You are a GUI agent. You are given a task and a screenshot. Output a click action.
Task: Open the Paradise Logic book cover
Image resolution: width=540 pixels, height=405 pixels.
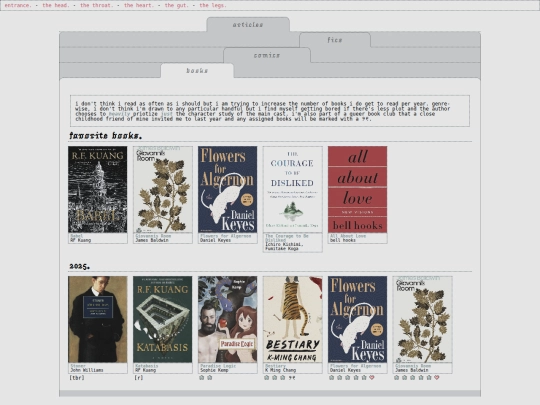228,319
